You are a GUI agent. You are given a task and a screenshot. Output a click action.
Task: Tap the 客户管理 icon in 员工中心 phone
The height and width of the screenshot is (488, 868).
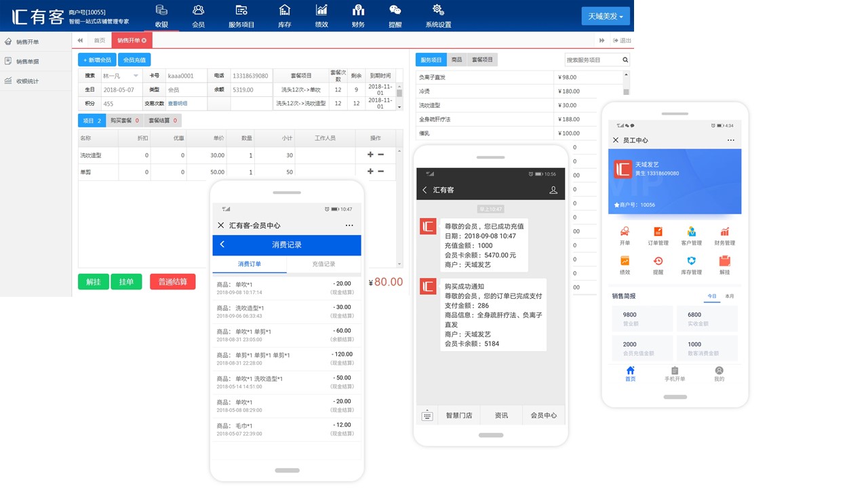tap(691, 232)
